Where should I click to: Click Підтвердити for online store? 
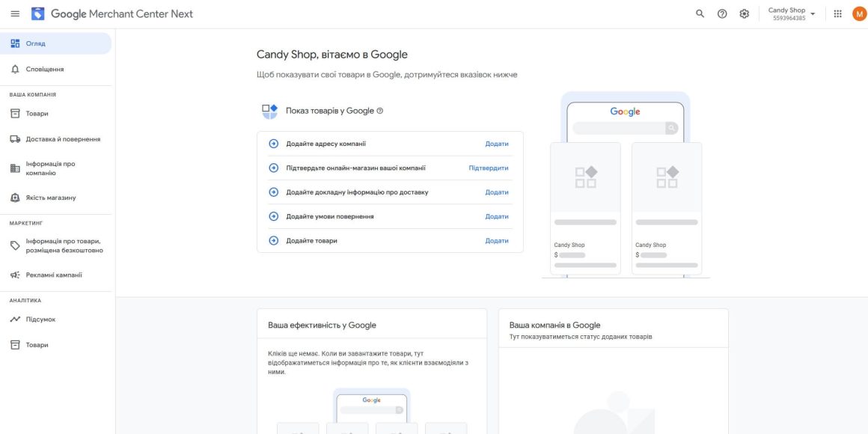(488, 168)
